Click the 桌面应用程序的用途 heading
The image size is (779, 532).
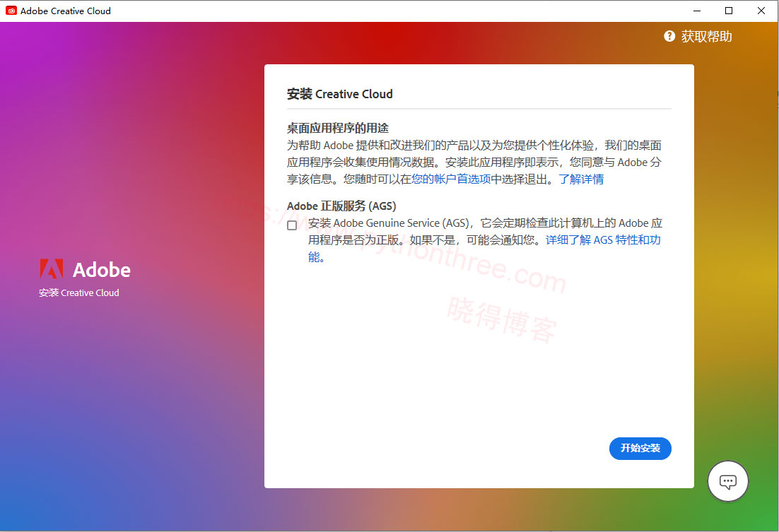pyautogui.click(x=338, y=128)
